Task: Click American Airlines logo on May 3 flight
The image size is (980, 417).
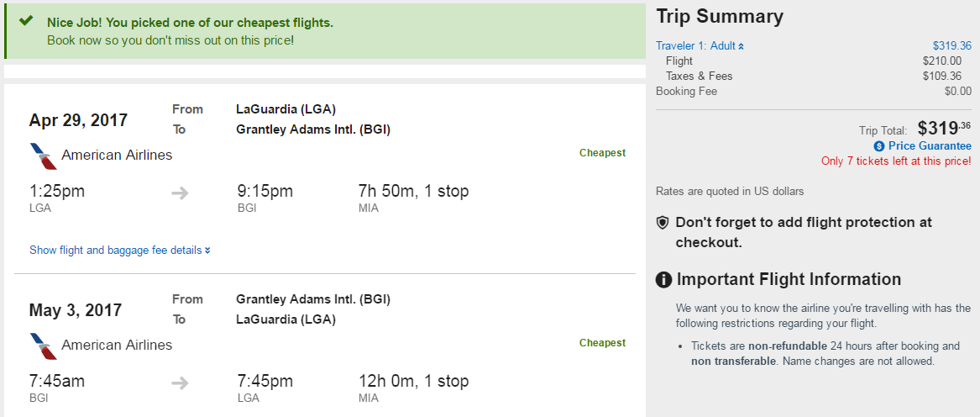Action: point(43,346)
